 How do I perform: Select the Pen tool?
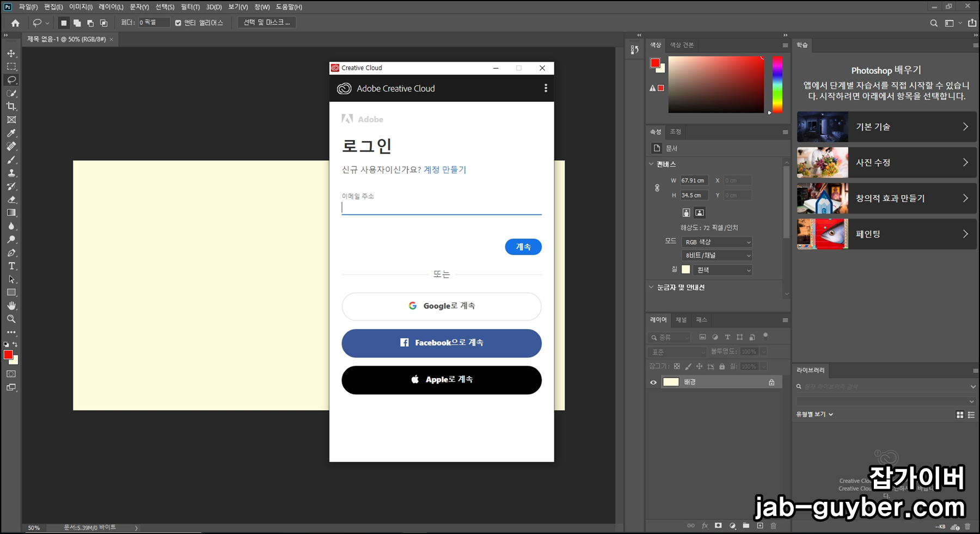[x=11, y=253]
